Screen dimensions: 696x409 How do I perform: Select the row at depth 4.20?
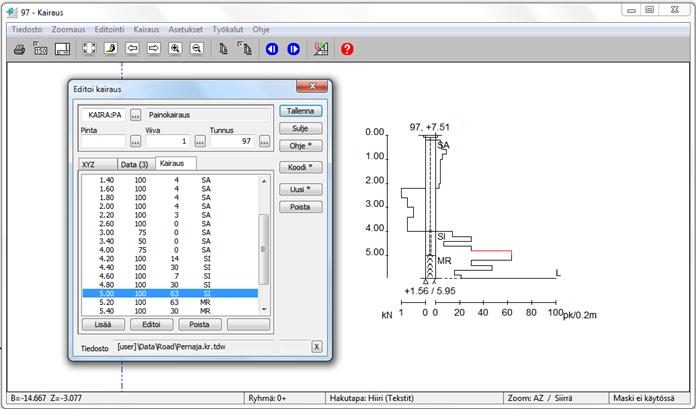point(170,258)
